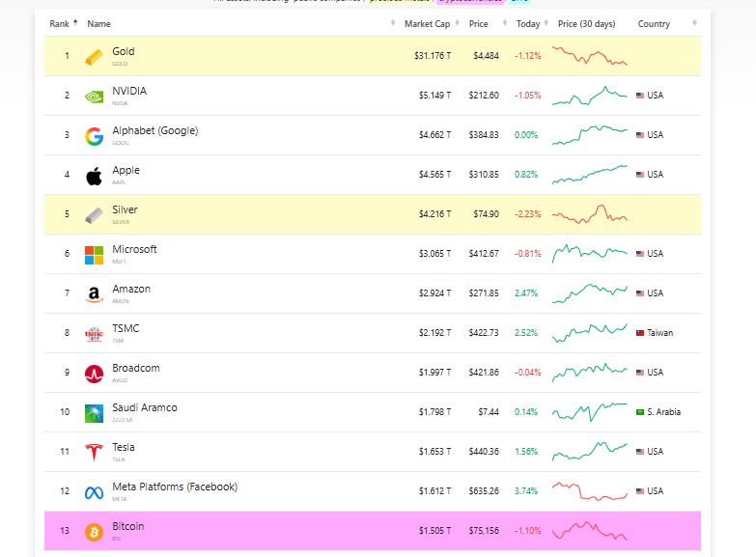Click Gold 30-day price chart
Image resolution: width=756 pixels, height=557 pixels.
click(590, 55)
